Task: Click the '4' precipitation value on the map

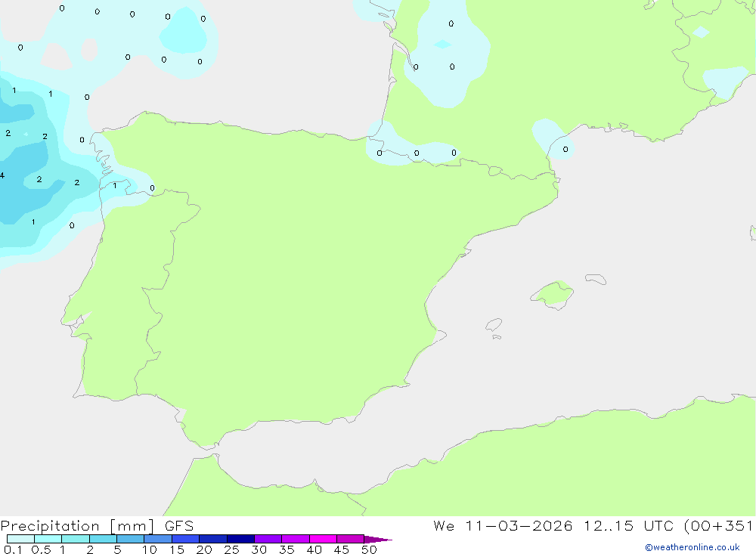Action: (x=2, y=175)
